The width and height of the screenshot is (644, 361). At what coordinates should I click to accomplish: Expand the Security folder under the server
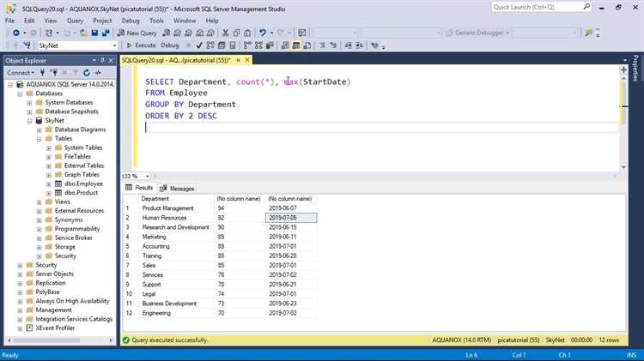(x=20, y=265)
